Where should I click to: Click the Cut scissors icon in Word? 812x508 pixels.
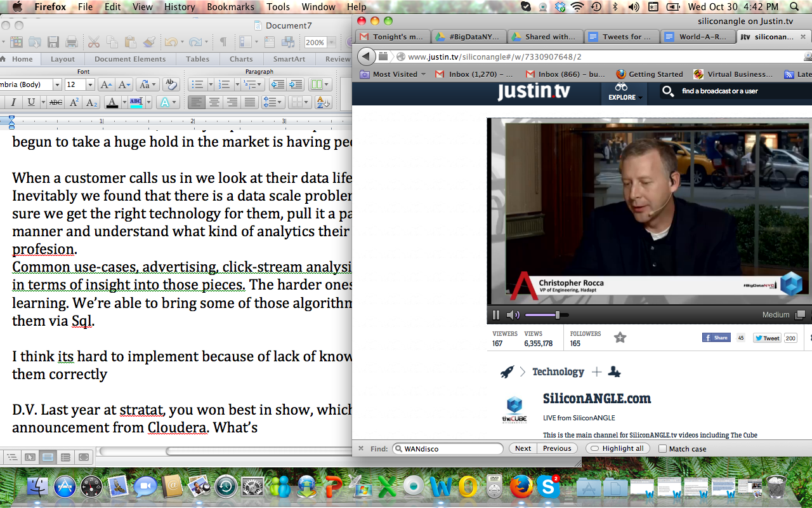click(94, 43)
